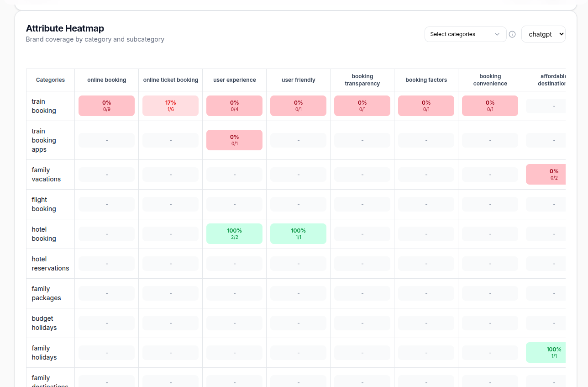
Task: Click the 0% 0/4 user experience cell
Action: point(235,106)
